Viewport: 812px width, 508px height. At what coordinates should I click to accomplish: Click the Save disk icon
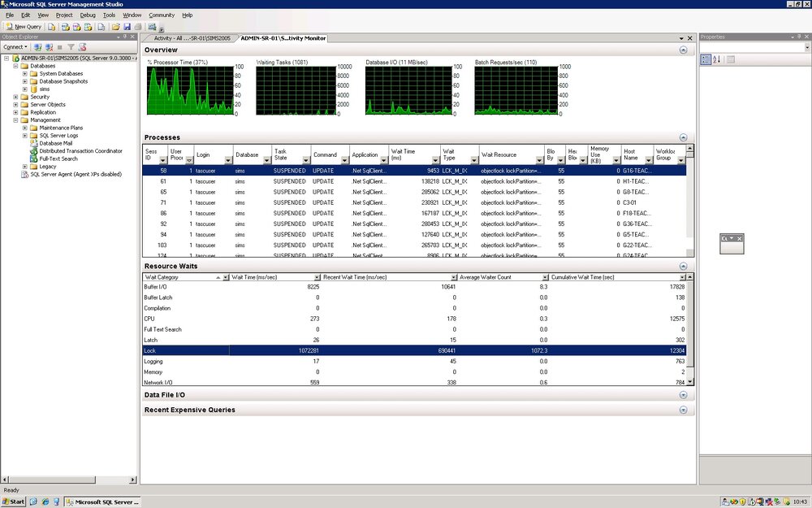click(x=127, y=27)
